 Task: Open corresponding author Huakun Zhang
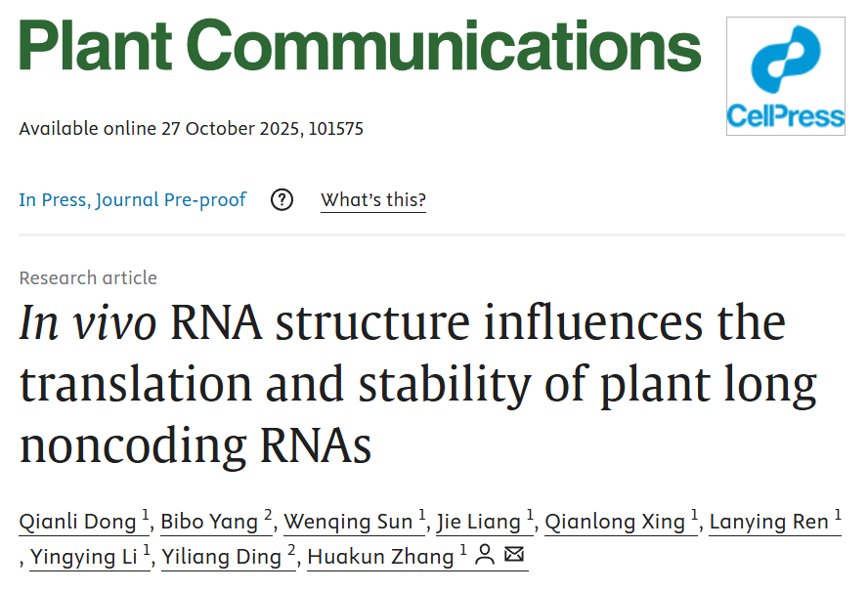(381, 557)
